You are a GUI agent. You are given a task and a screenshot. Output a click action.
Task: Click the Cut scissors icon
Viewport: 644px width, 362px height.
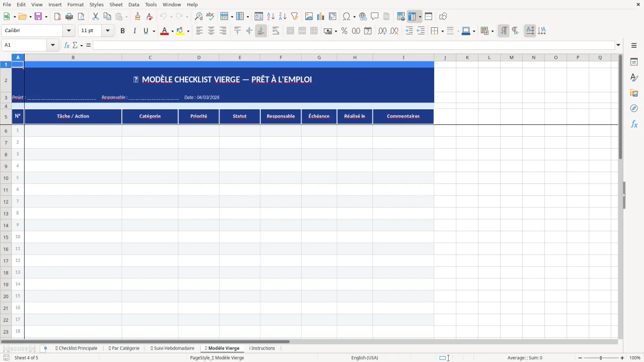click(x=96, y=17)
